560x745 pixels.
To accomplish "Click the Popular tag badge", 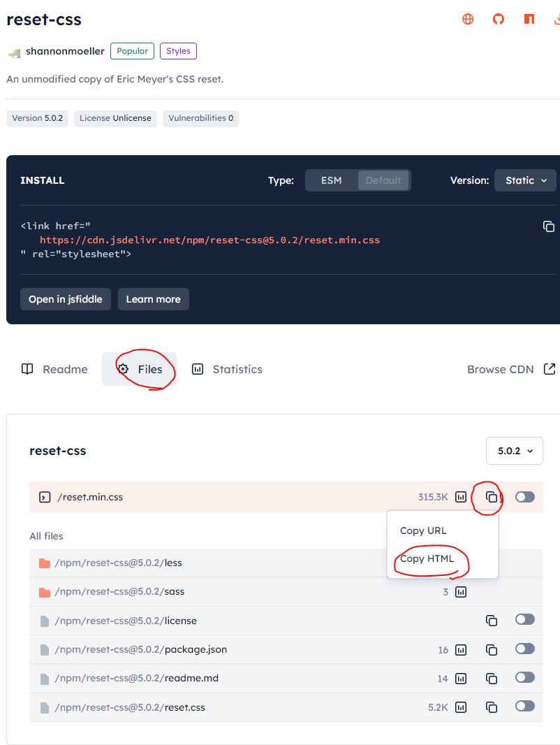I will click(133, 51).
